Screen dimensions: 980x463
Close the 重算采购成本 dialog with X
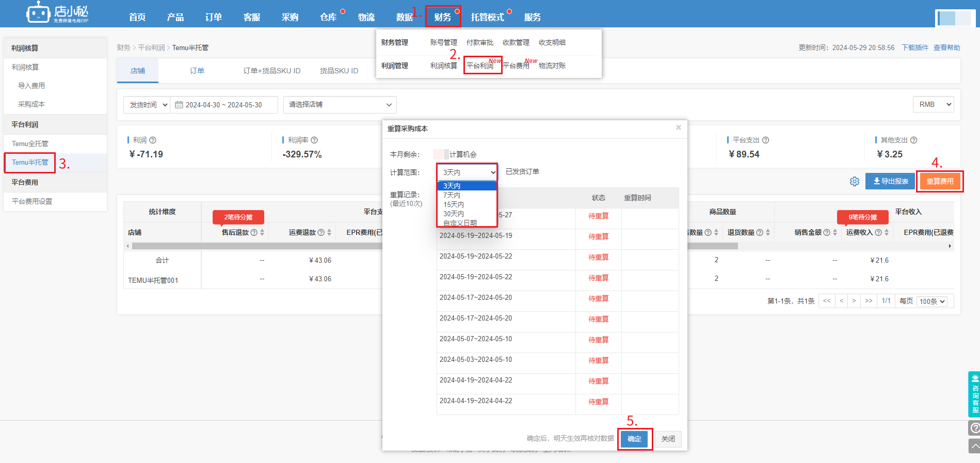pyautogui.click(x=679, y=127)
